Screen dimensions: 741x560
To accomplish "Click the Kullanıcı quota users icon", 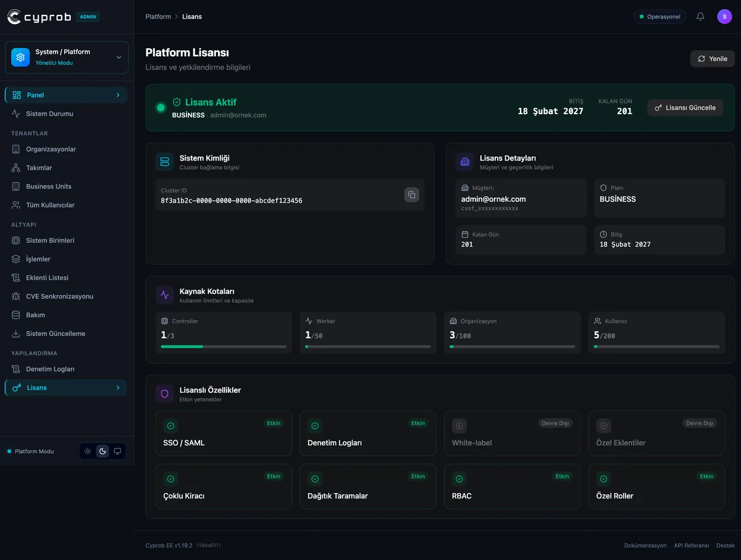I will pos(598,321).
